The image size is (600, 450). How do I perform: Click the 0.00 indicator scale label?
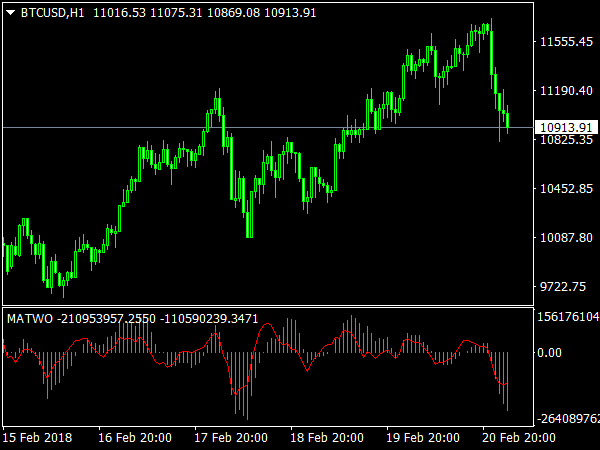coord(549,353)
